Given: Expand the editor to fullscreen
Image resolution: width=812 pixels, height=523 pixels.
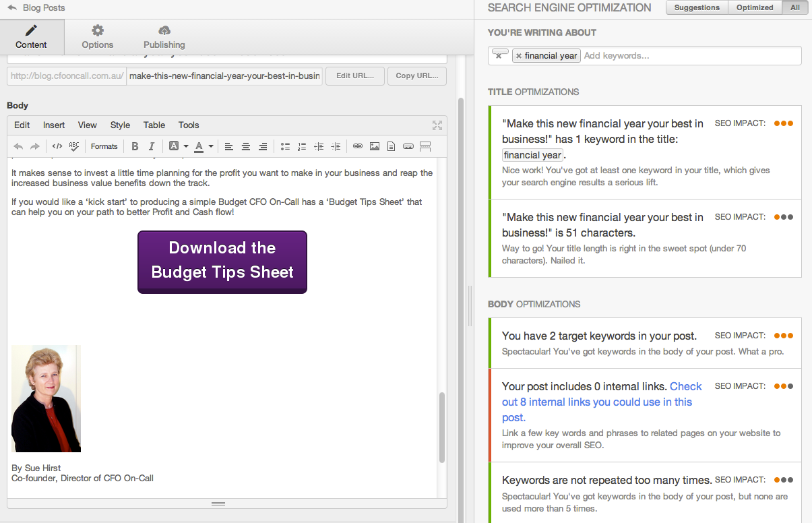Looking at the screenshot, I should coord(437,125).
